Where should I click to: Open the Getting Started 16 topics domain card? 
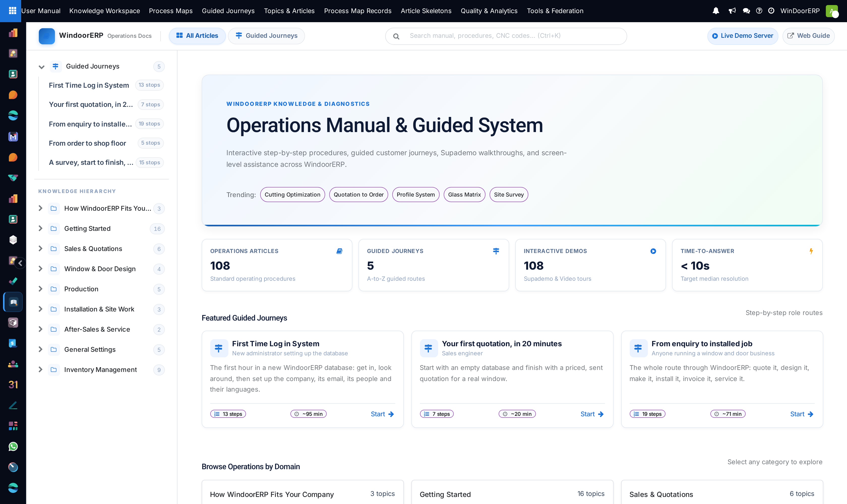(512, 492)
